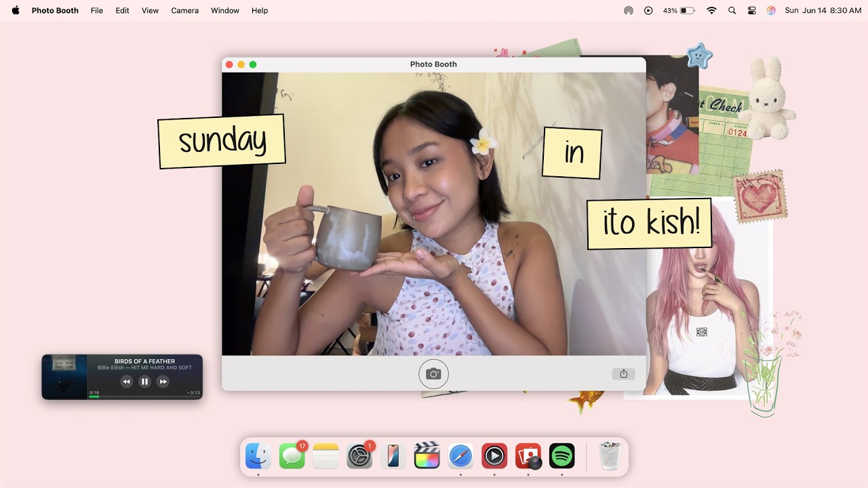Image resolution: width=868 pixels, height=488 pixels.
Task: Pause the Birds of a Feather track
Action: 144,382
